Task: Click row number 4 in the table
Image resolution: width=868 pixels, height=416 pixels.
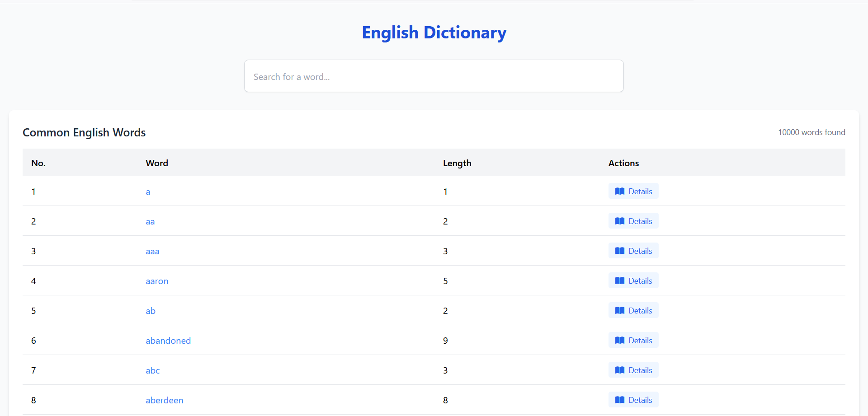Action: (33, 281)
